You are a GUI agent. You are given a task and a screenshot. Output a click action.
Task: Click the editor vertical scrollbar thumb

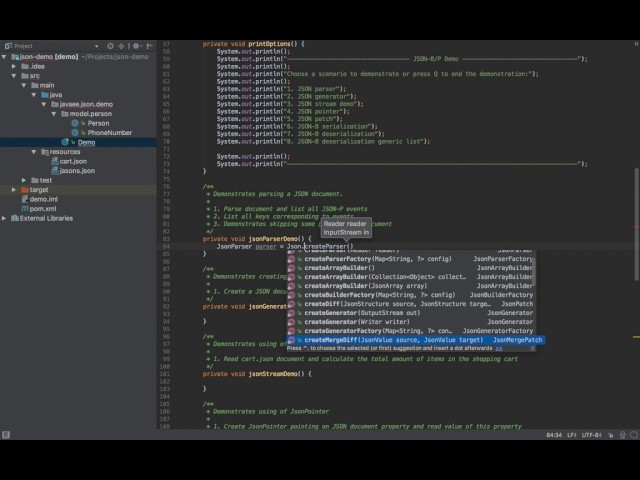tap(637, 224)
